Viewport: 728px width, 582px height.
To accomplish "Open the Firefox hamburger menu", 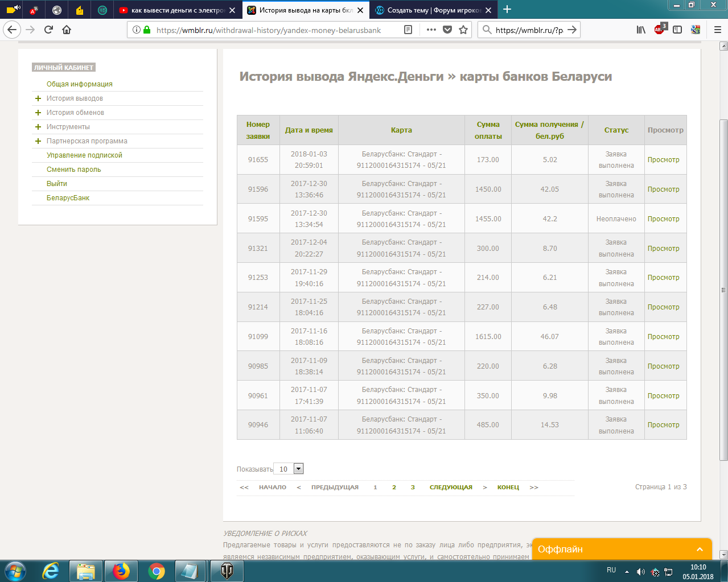I will click(x=717, y=30).
